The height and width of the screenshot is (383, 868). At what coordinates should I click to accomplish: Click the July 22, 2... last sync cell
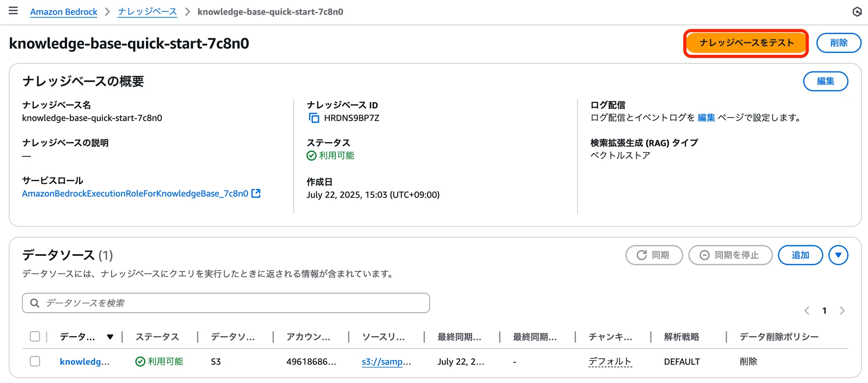pyautogui.click(x=461, y=362)
